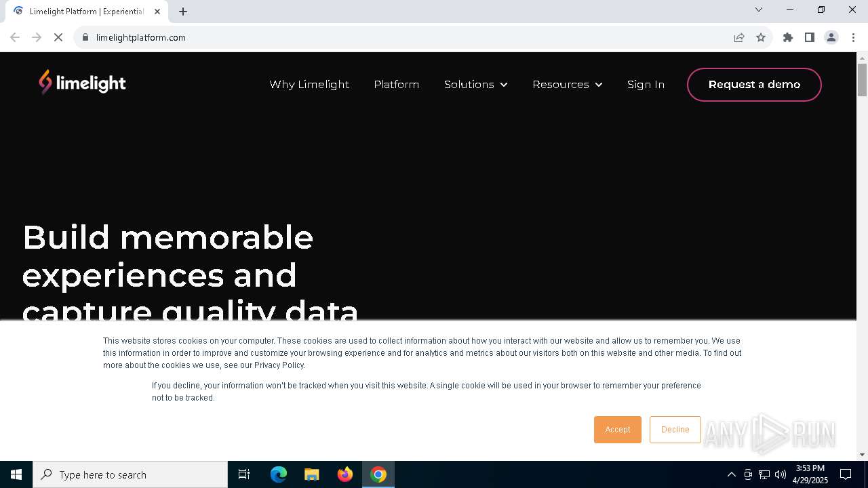The height and width of the screenshot is (488, 868).
Task: Open the notification center
Action: [x=846, y=474]
